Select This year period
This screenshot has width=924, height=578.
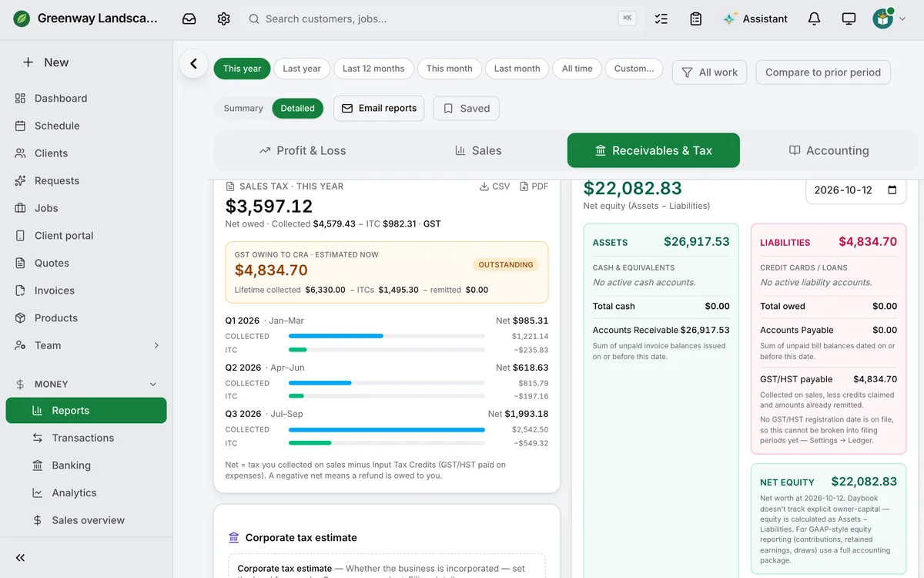(x=242, y=69)
